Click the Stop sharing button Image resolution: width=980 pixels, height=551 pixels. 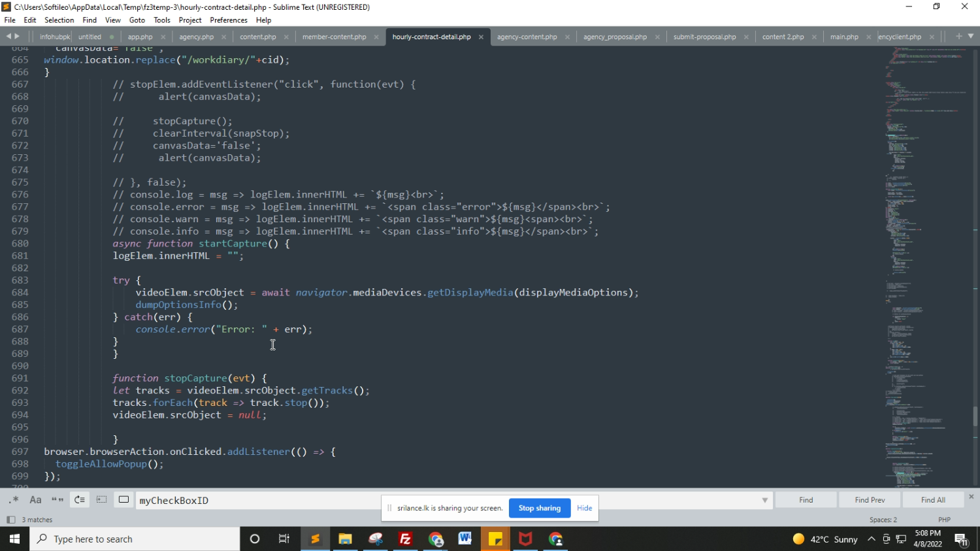(539, 508)
